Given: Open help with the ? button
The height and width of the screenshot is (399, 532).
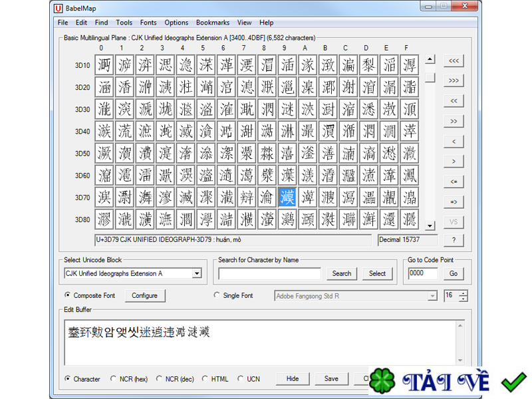Looking at the screenshot, I should coord(454,240).
